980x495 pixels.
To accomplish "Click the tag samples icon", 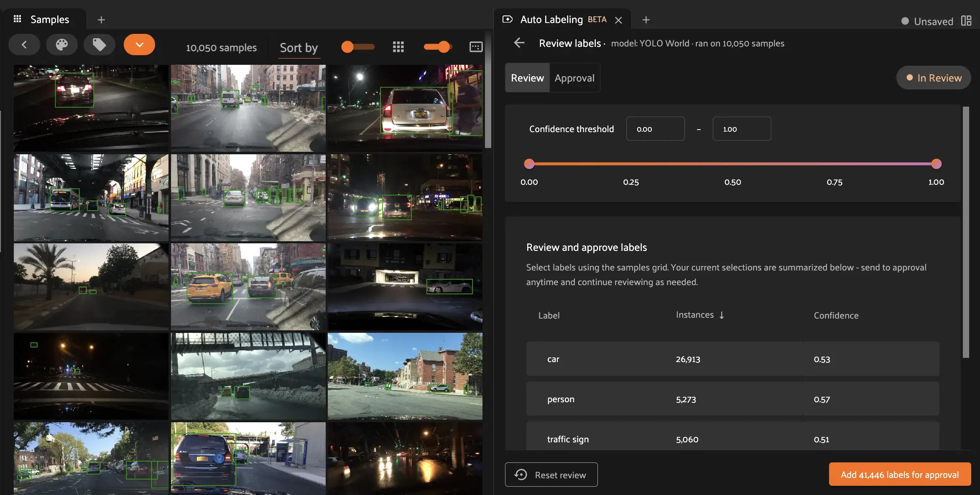I will tap(99, 45).
